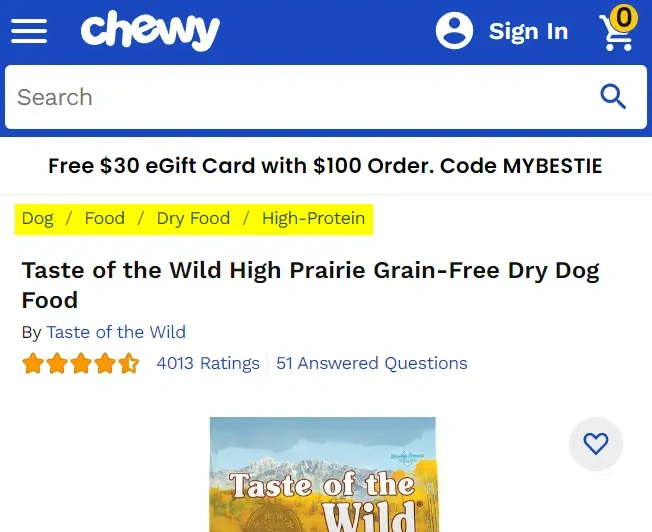Click the search magnifier icon
Image resolution: width=652 pixels, height=532 pixels.
[x=612, y=97]
